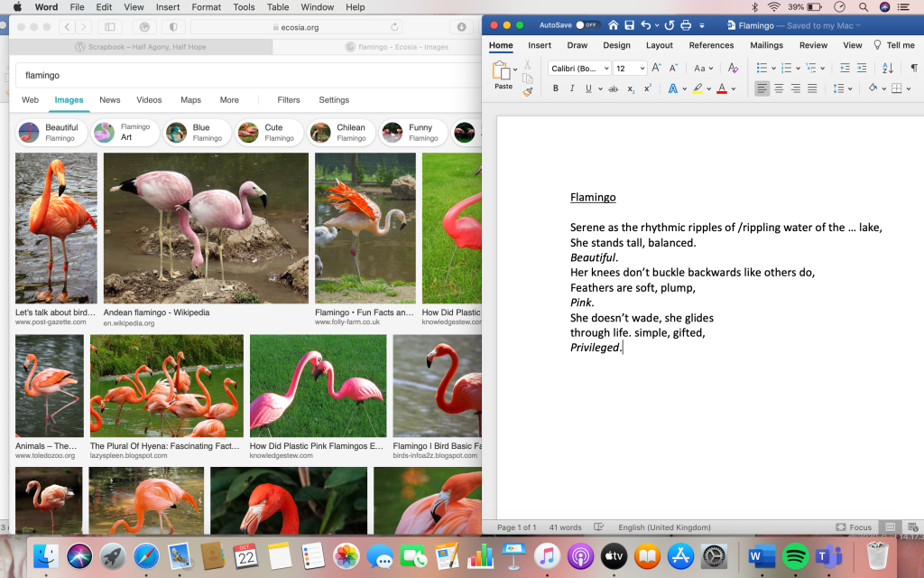Click the Print icon in Word title bar
Viewport: 924px width, 578px height.
pyautogui.click(x=686, y=25)
